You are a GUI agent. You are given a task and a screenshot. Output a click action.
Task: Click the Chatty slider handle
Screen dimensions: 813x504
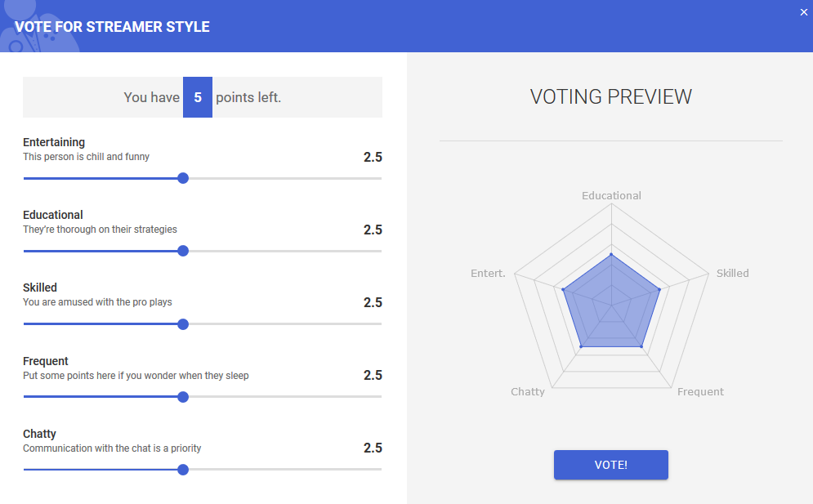pos(183,470)
